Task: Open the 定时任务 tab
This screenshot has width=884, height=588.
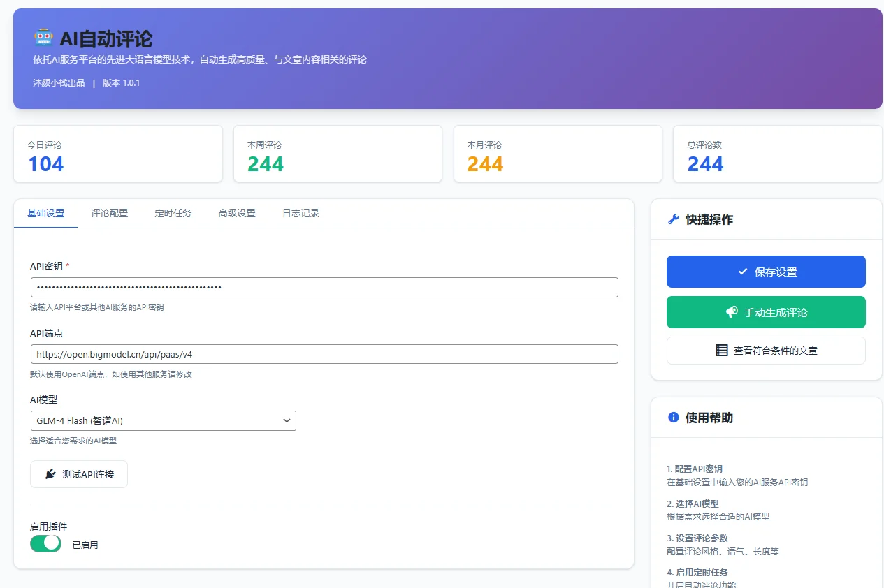Action: click(173, 213)
